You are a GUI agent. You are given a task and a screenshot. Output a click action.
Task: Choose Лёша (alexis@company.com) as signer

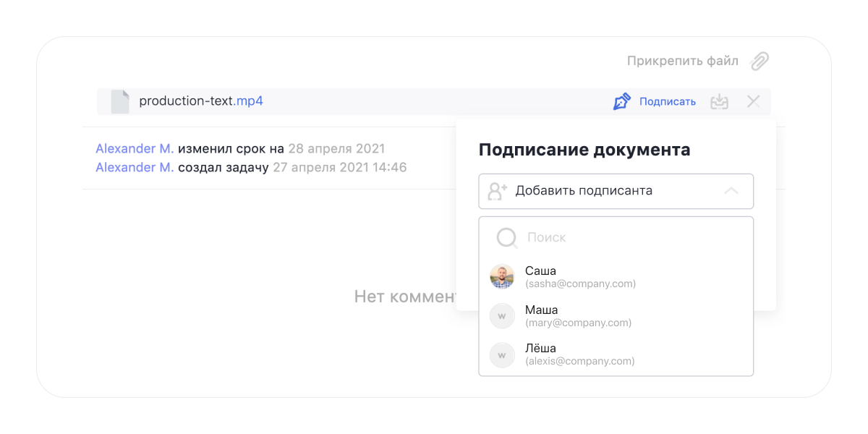[x=579, y=354]
